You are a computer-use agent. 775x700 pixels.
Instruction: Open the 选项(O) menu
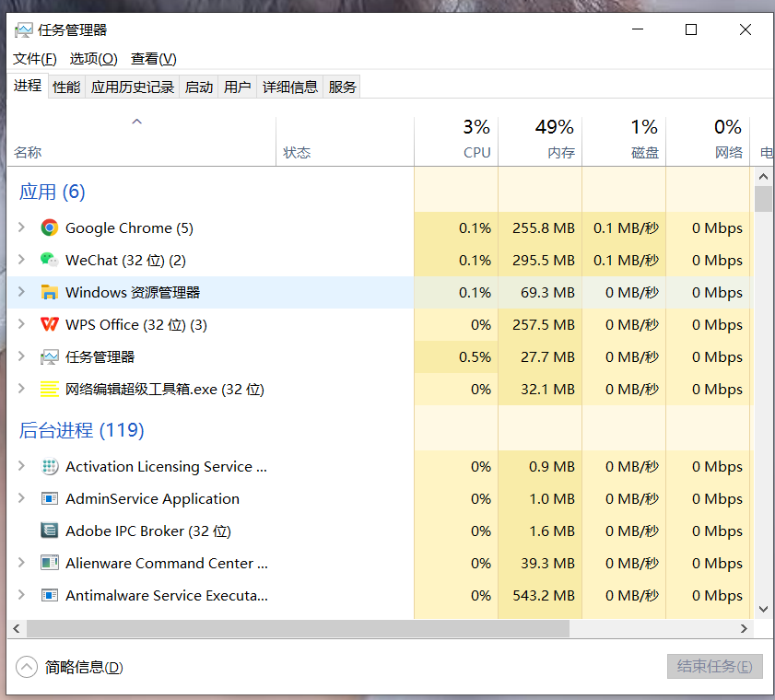point(93,59)
